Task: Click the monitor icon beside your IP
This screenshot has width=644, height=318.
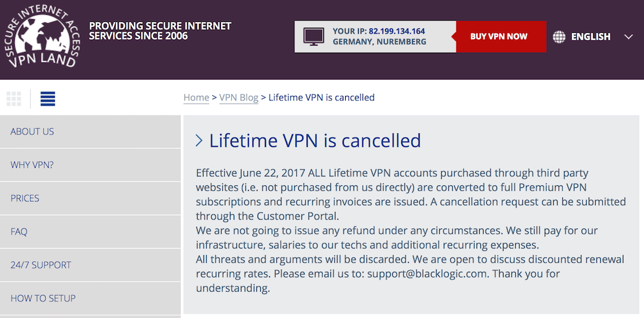Action: (x=314, y=36)
